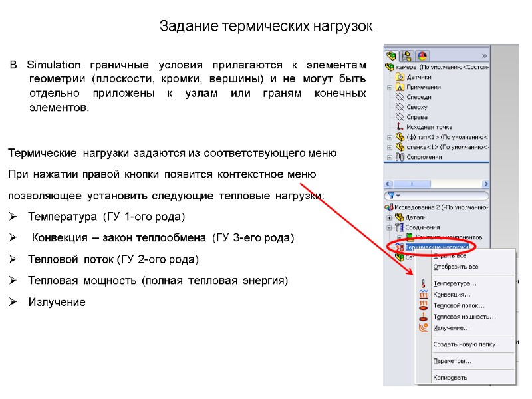Click the Конвекция menu icon

coord(423,294)
